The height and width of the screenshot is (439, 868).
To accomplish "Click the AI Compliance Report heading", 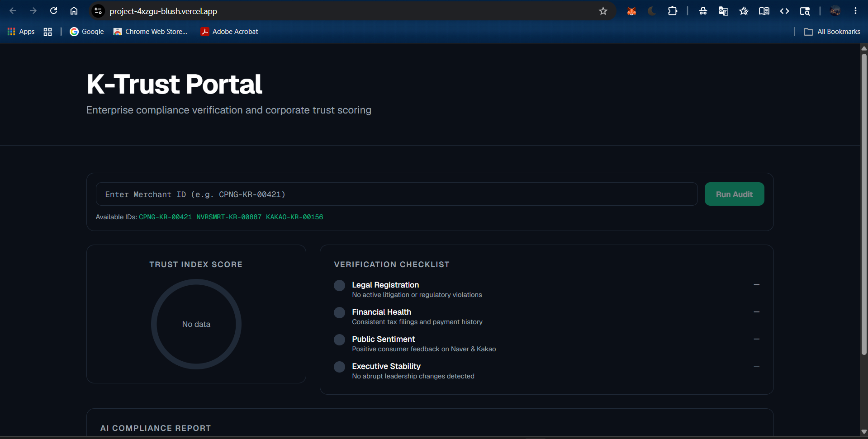I will (x=156, y=428).
